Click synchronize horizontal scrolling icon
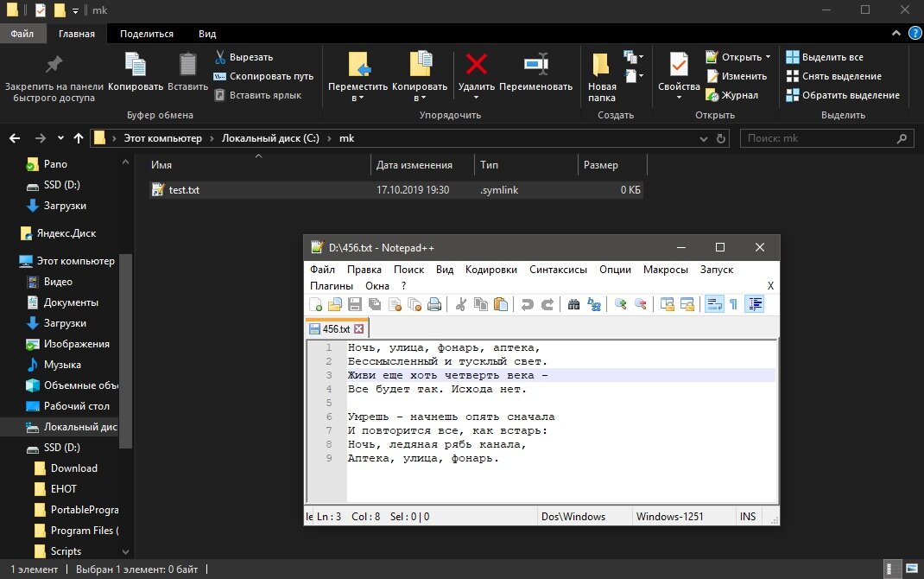 coord(687,304)
